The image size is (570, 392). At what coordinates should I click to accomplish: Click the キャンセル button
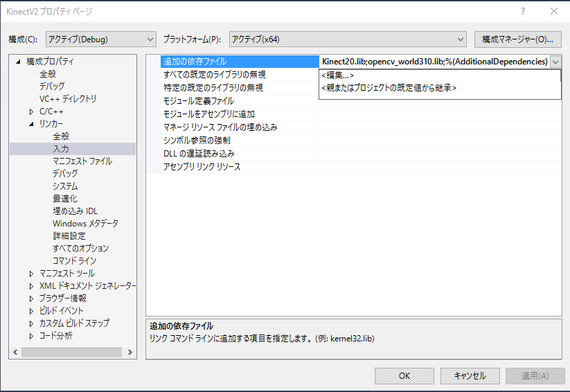pyautogui.click(x=470, y=376)
